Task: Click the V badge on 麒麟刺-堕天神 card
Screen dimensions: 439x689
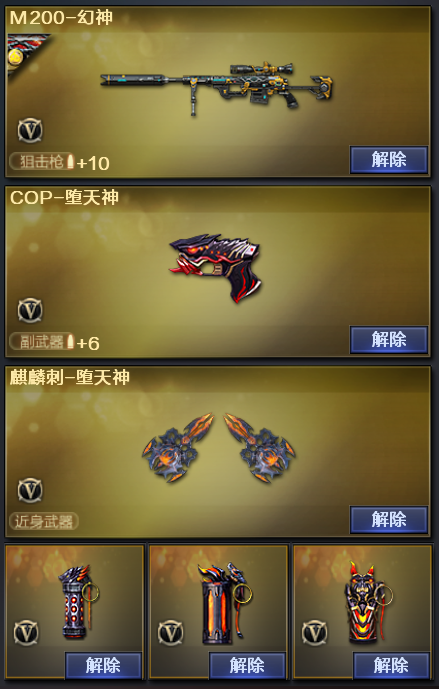Action: click(x=30, y=490)
